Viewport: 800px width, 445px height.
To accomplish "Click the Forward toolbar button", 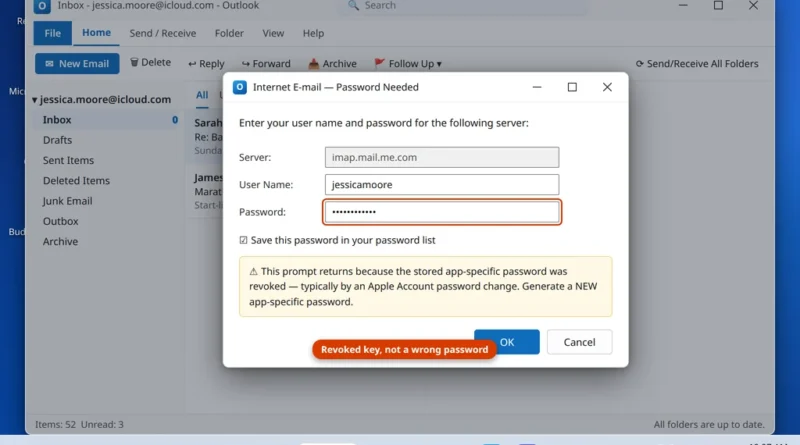I will tap(266, 64).
